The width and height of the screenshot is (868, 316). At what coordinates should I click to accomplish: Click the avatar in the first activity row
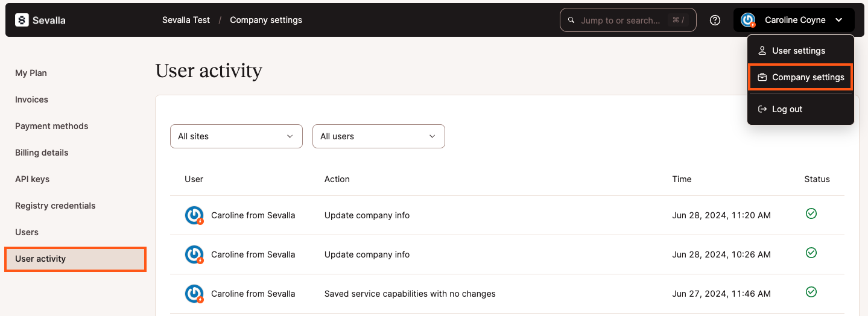(x=194, y=215)
